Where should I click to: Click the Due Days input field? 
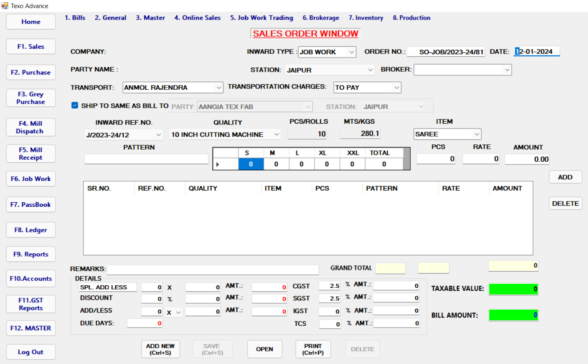click(x=145, y=323)
